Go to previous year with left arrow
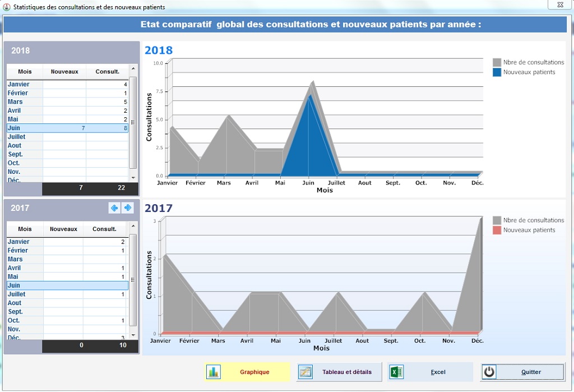The image size is (574, 392). pyautogui.click(x=114, y=208)
